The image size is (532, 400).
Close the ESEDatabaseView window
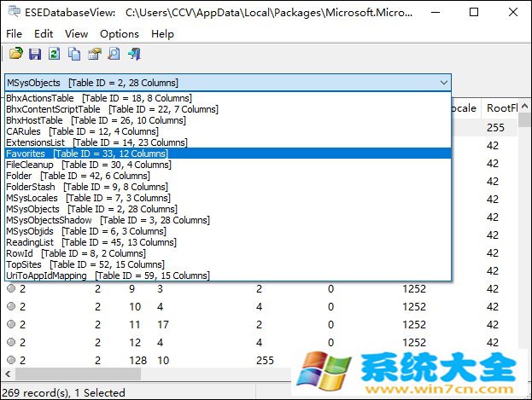click(513, 12)
